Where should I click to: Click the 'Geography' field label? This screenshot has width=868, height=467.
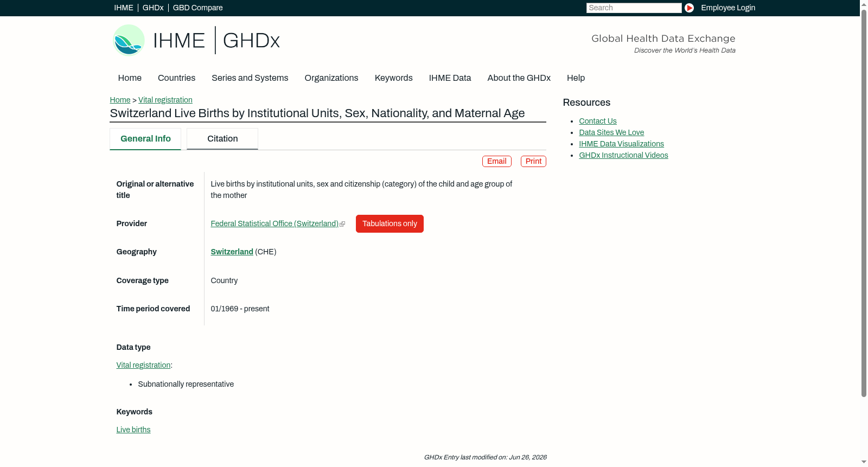[137, 252]
